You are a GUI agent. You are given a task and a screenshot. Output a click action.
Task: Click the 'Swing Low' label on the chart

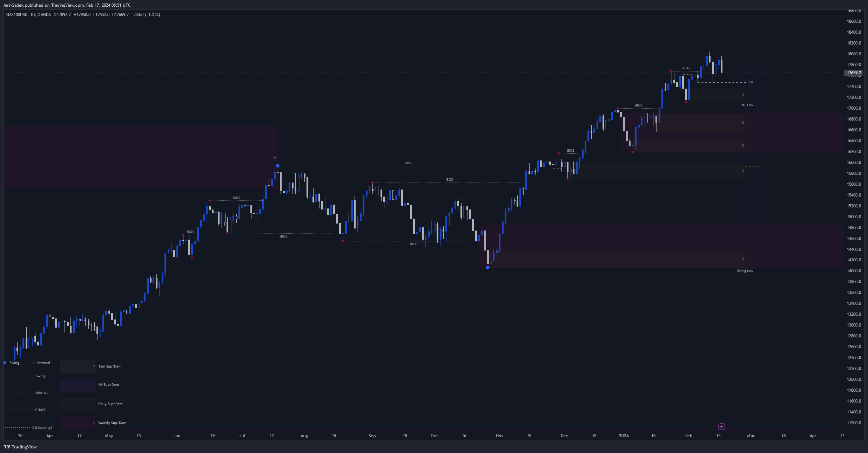[x=745, y=271]
